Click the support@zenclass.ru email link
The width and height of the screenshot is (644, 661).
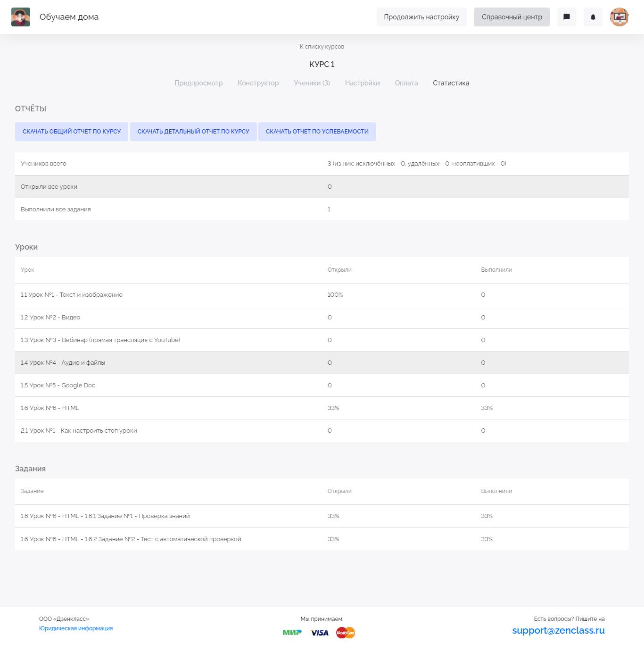click(x=558, y=630)
